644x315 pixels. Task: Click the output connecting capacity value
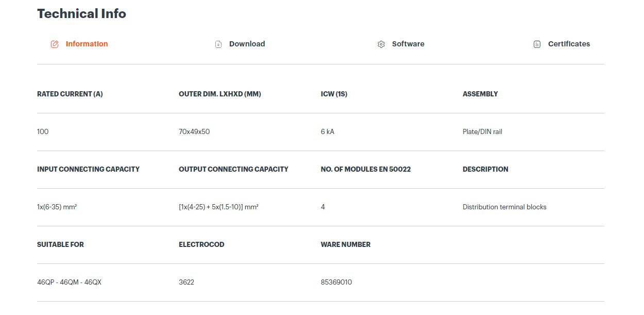[218, 207]
